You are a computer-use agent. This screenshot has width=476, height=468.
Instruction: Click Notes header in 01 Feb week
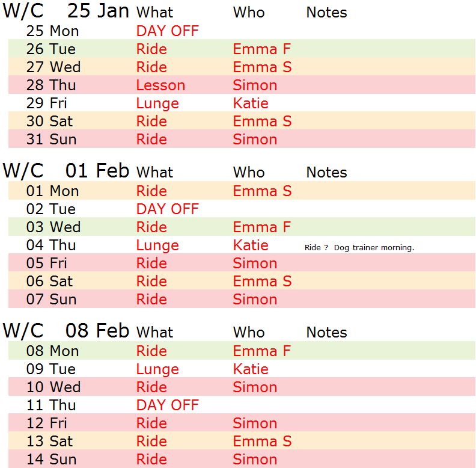coord(326,173)
